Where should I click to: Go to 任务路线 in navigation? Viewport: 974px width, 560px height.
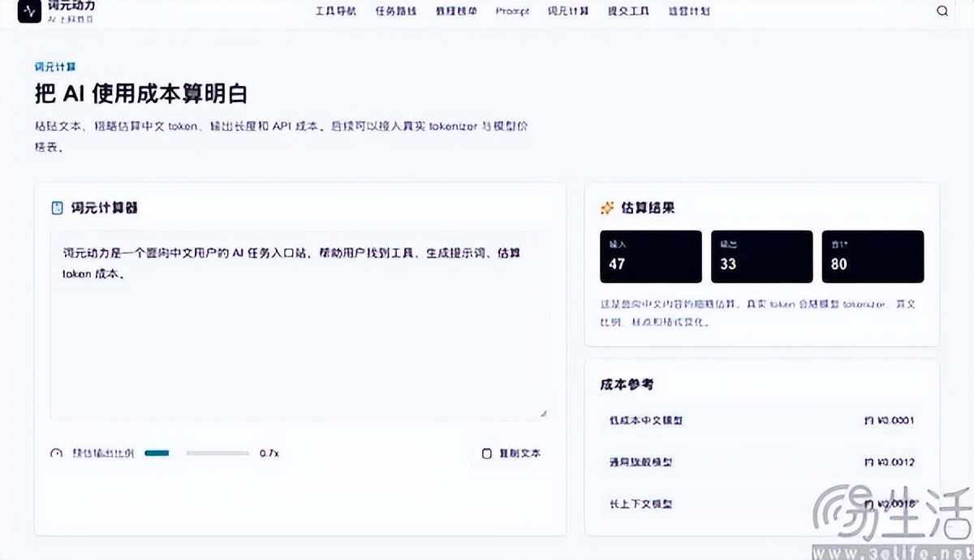point(395,11)
